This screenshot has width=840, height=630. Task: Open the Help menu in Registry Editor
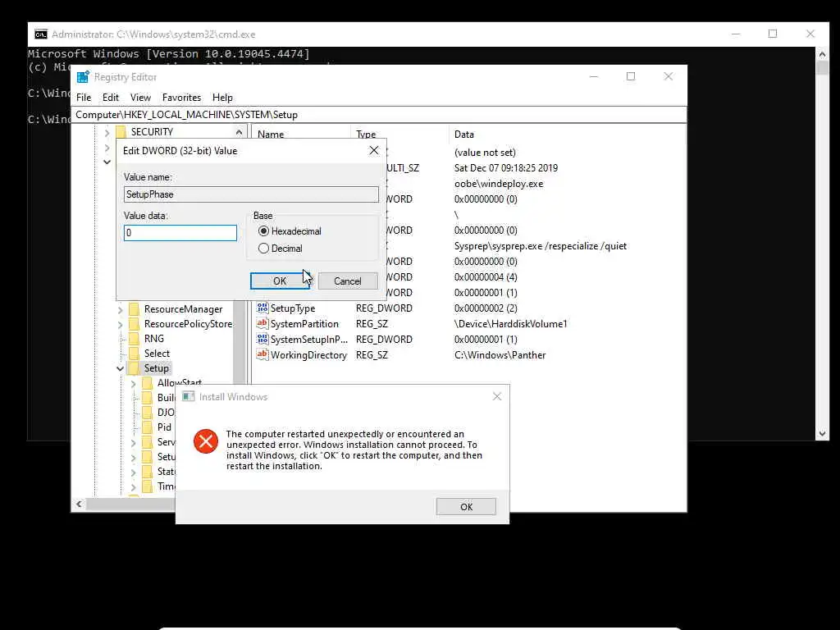click(222, 98)
